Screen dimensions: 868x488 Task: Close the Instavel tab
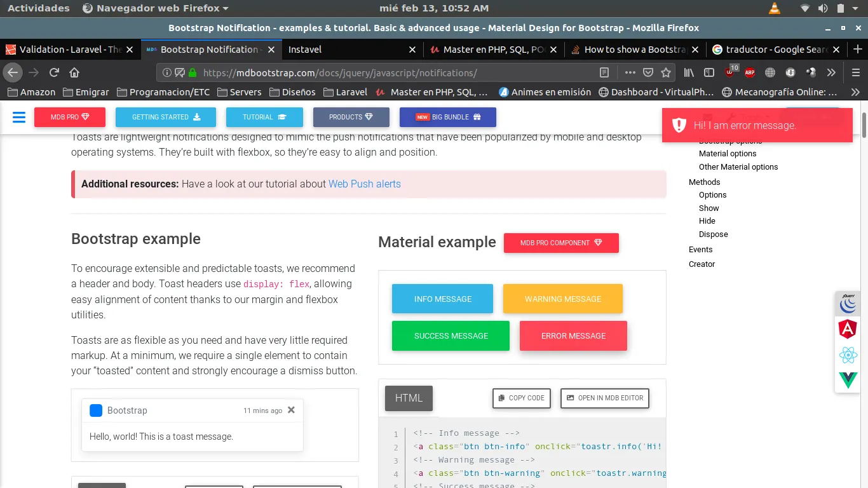(412, 50)
